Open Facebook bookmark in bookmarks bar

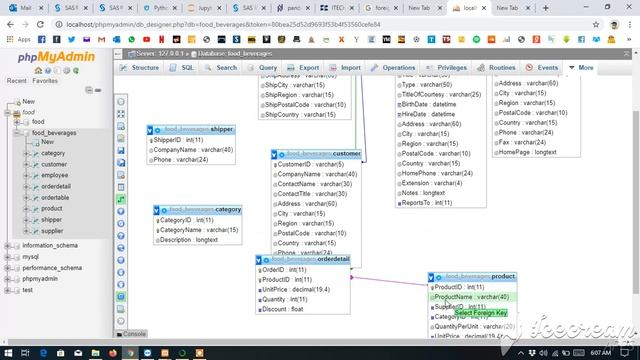click(x=42, y=40)
